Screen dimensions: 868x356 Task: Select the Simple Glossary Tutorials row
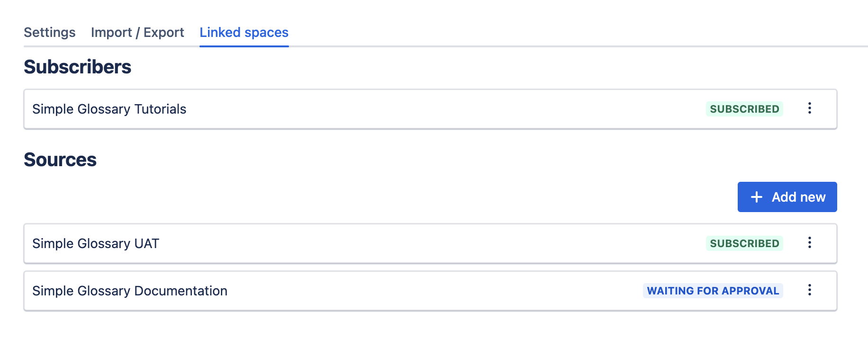click(x=332, y=108)
